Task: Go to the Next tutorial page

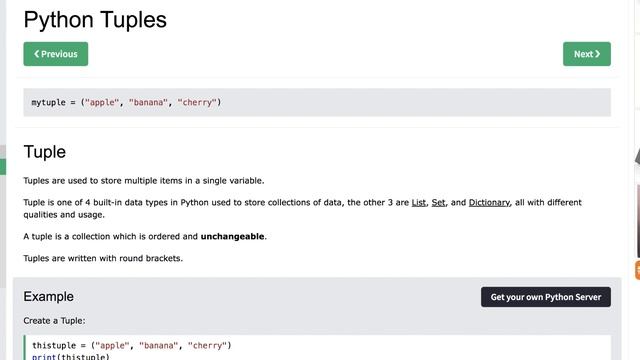Action: point(587,54)
